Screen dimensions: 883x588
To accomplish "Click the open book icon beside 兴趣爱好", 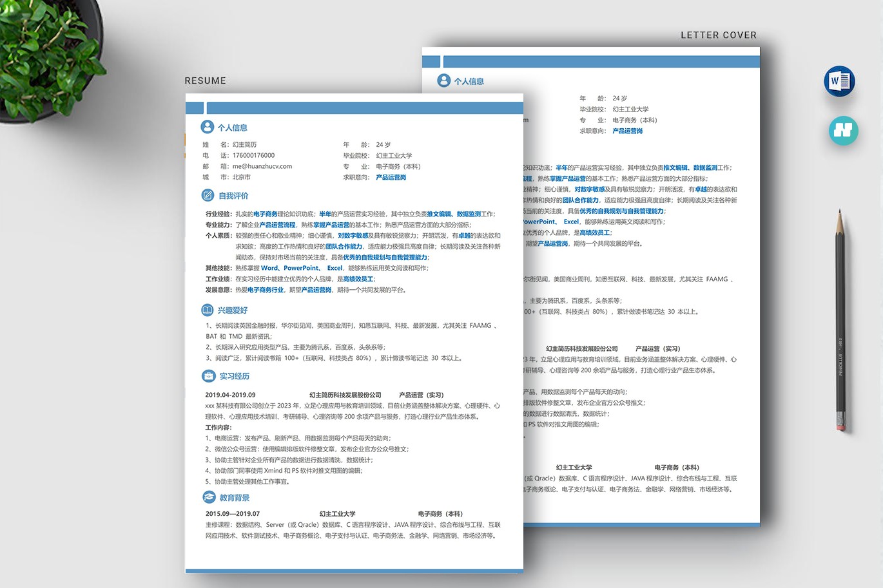I will [207, 310].
